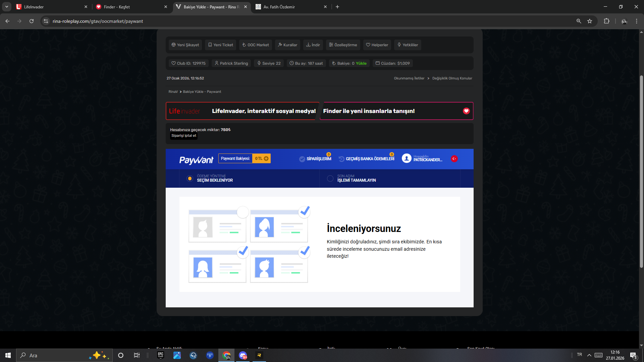
Task: Close the Av. Fatih Özdemir tab
Action: [x=325, y=7]
